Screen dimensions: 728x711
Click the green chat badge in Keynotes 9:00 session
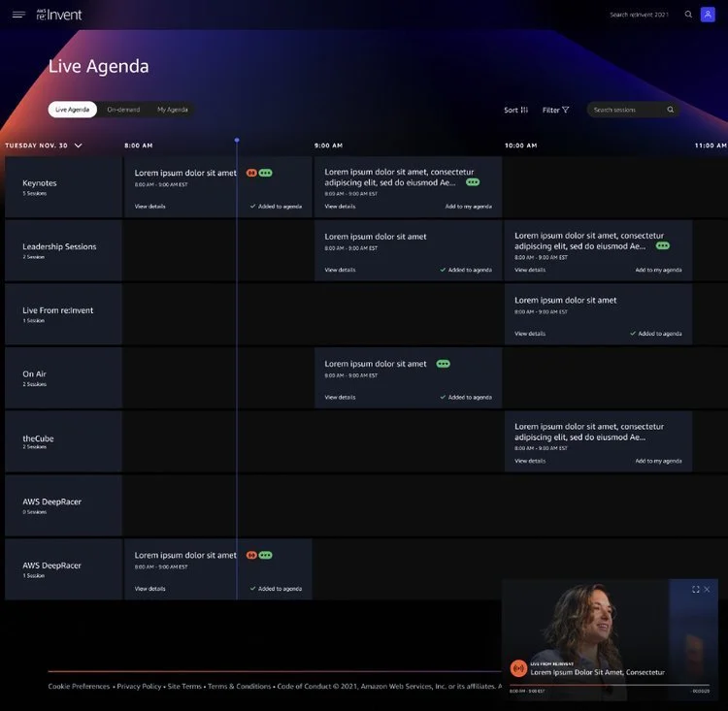[473, 182]
